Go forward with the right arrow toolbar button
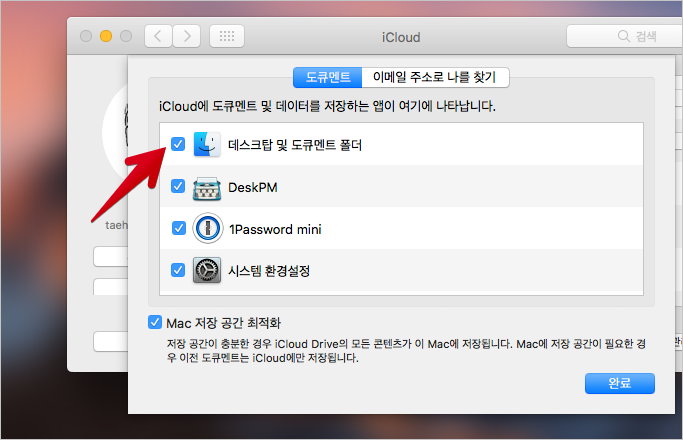This screenshot has width=683, height=440. tap(187, 36)
